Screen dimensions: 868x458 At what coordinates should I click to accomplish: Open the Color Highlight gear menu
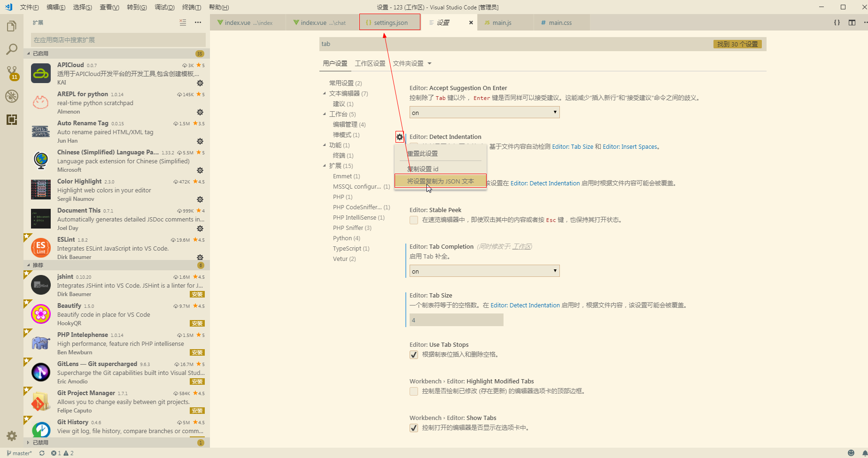click(x=200, y=199)
